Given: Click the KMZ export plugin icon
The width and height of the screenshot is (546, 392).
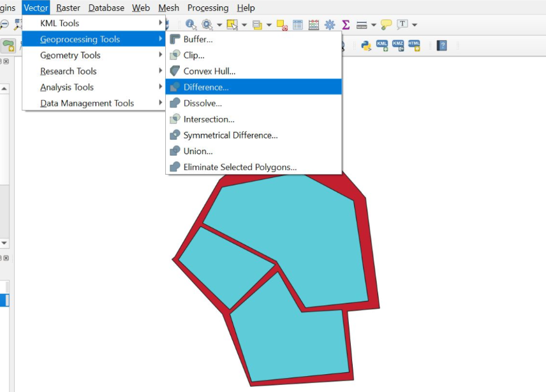Looking at the screenshot, I should pos(398,45).
